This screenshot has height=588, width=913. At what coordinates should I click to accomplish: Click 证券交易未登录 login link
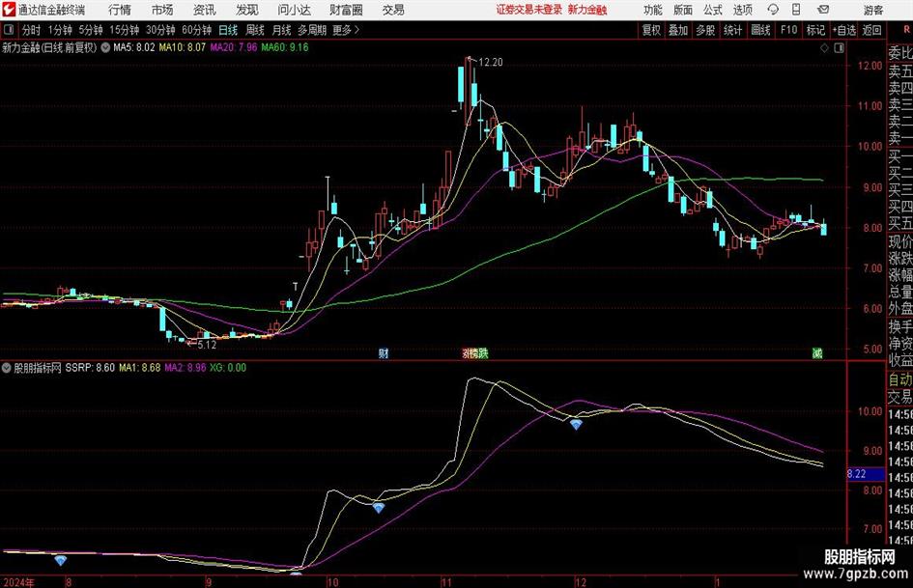tap(529, 10)
